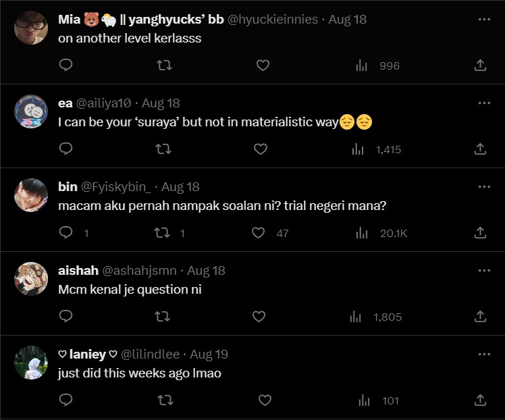Image resolution: width=505 pixels, height=420 pixels.
Task: Share bin's trial negeri tweet
Action: point(480,233)
